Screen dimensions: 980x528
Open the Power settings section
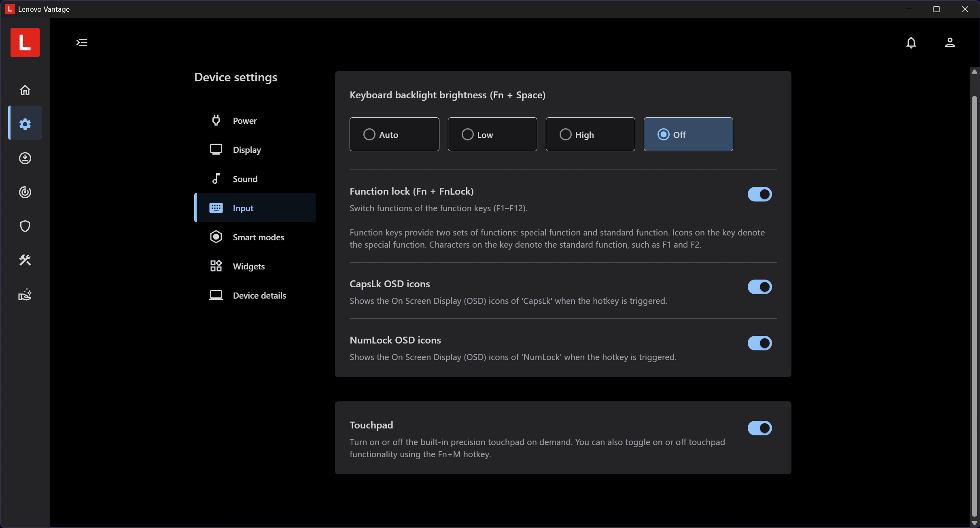(x=255, y=121)
